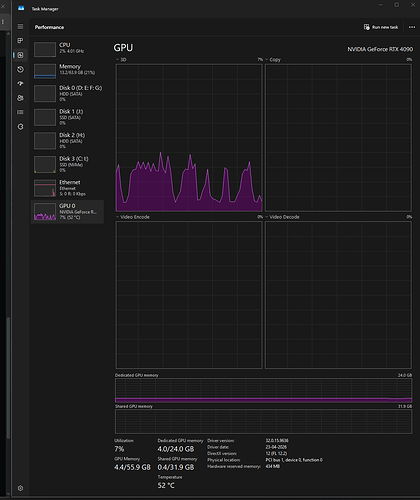Click the Video Encode graph
420x500 pixels.
click(x=189, y=295)
